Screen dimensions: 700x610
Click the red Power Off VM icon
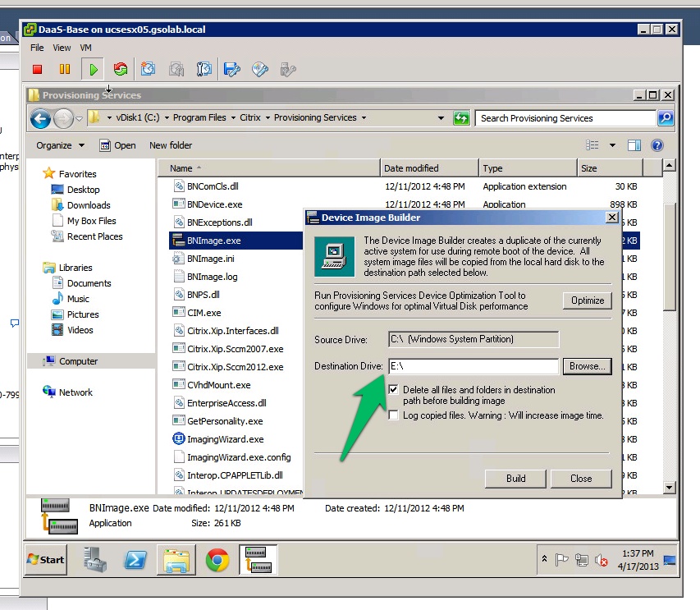pos(38,69)
